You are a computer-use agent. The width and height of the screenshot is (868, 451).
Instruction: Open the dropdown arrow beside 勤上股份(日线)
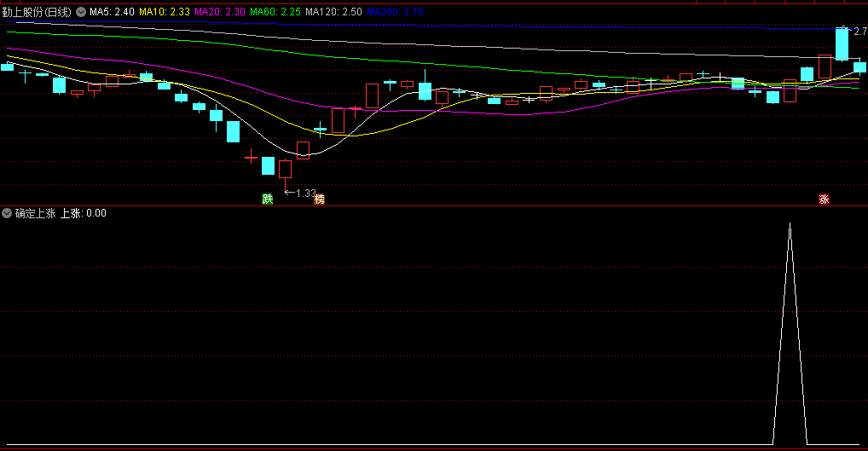81,12
